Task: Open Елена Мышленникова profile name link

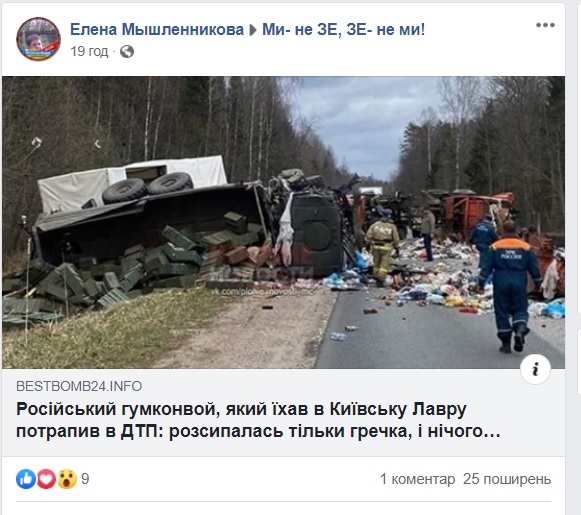Action: point(157,29)
